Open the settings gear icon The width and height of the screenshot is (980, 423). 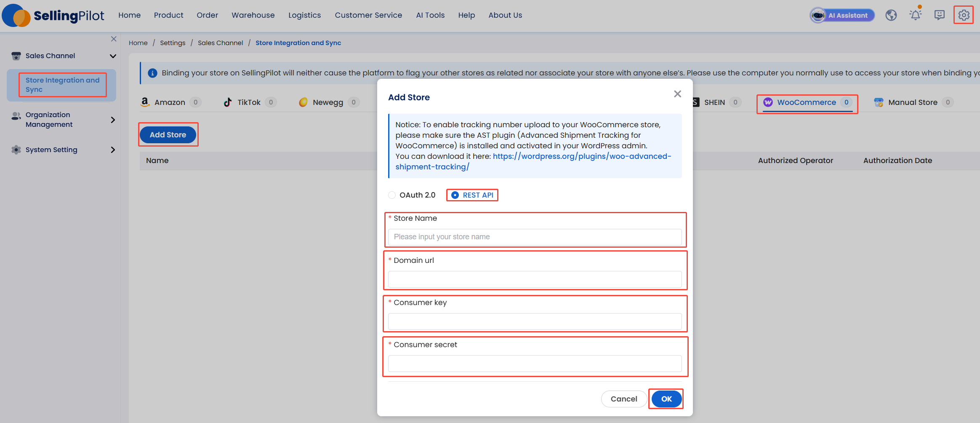tap(964, 15)
